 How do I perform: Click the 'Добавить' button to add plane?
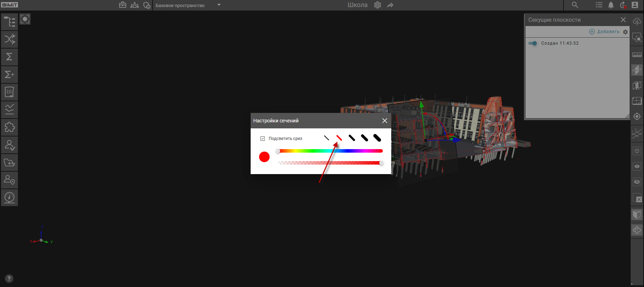pyautogui.click(x=605, y=32)
